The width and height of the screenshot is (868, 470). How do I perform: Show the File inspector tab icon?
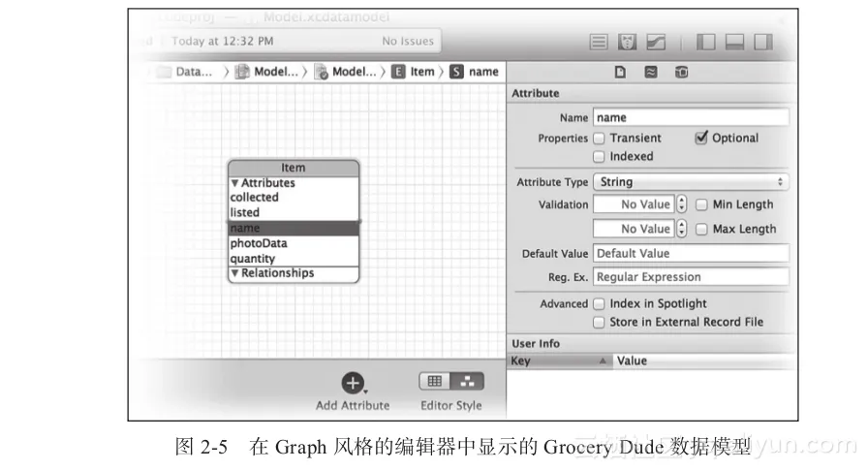[620, 72]
